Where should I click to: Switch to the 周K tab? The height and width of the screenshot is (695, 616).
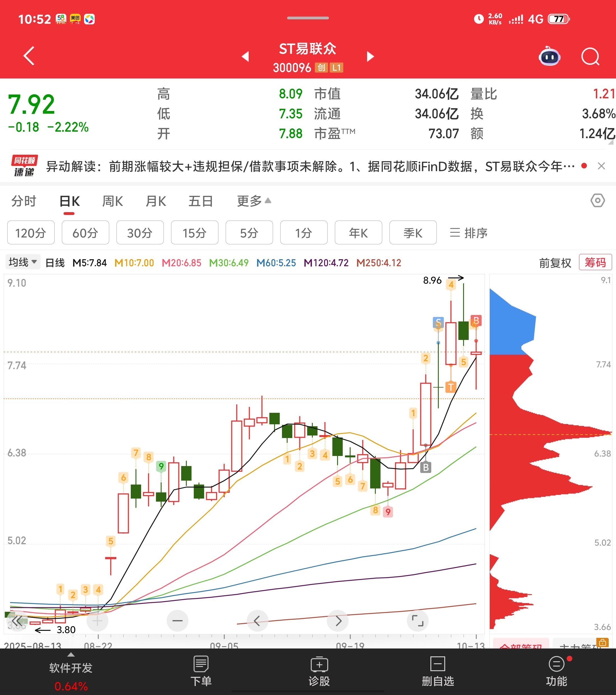(x=113, y=201)
